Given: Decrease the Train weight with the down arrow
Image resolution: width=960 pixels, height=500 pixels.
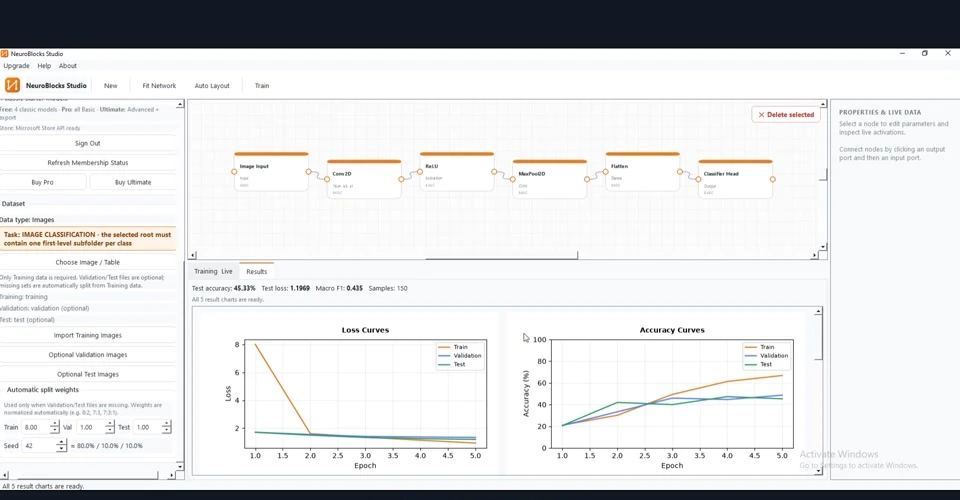Looking at the screenshot, I should pos(54,431).
